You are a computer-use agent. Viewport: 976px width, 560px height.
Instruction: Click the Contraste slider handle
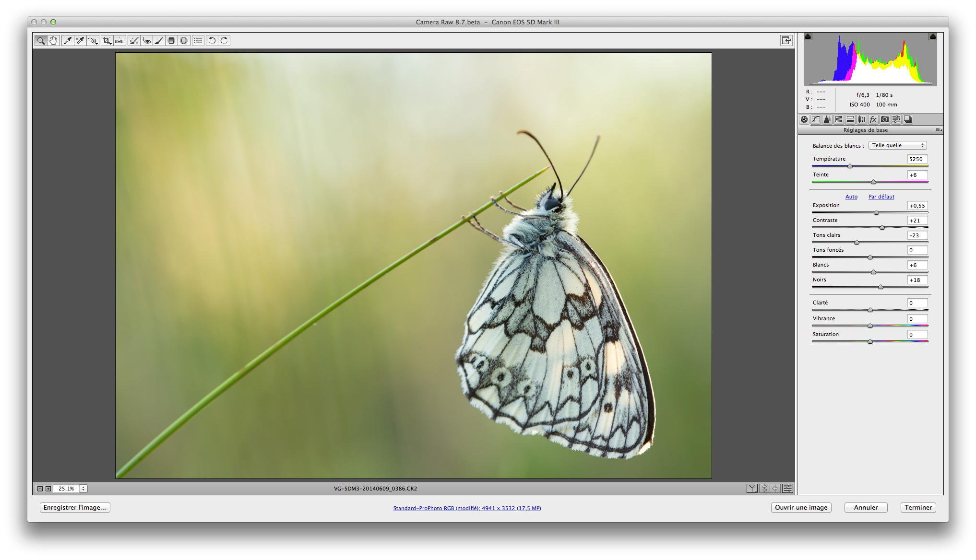point(882,228)
